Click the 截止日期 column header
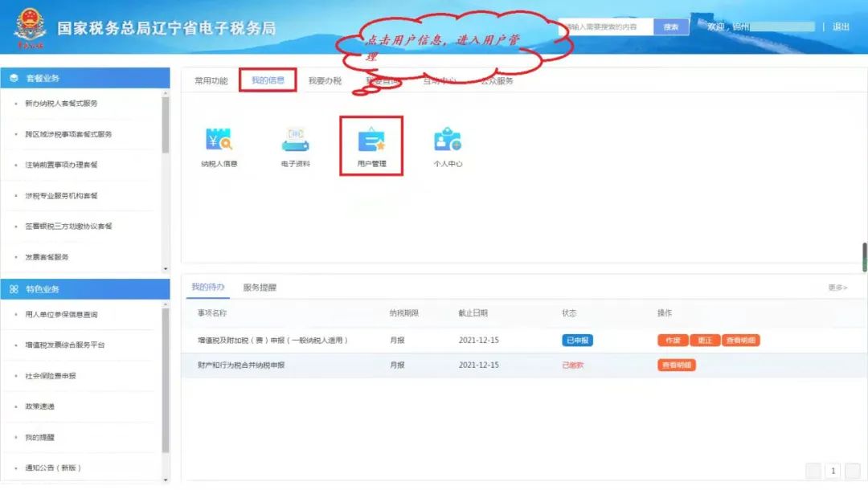868x490 pixels. coord(473,313)
